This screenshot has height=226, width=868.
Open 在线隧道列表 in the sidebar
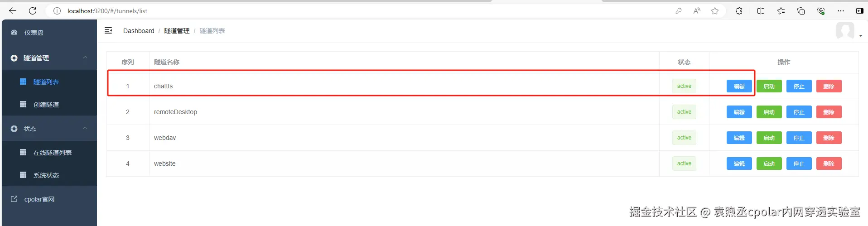tap(52, 153)
